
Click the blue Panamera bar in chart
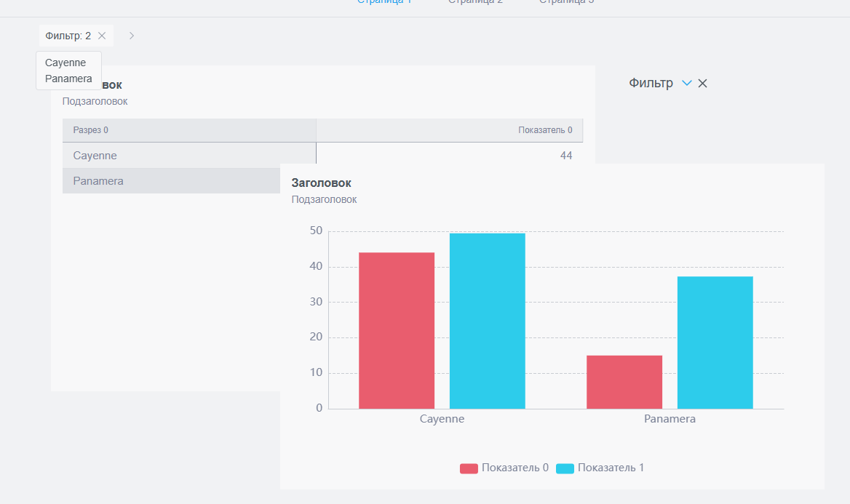pyautogui.click(x=715, y=343)
